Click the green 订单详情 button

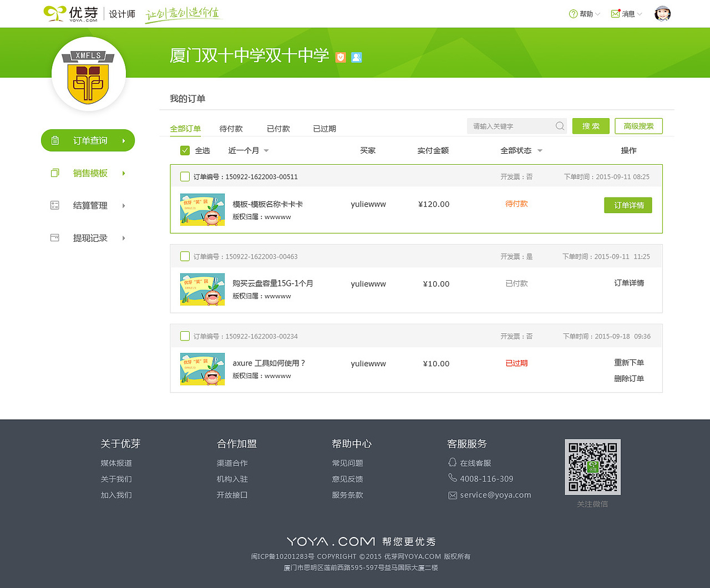628,205
